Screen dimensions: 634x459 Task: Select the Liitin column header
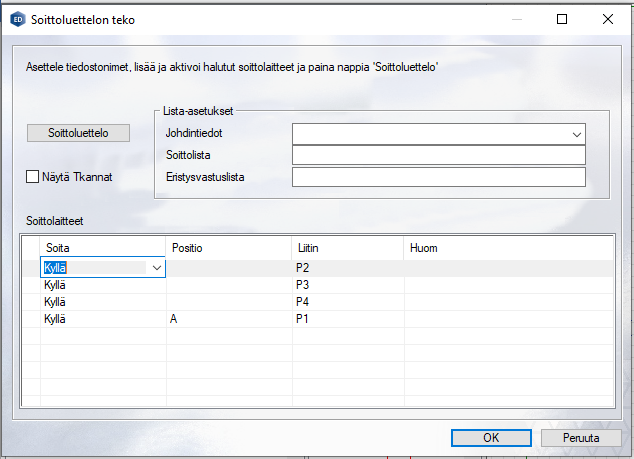click(347, 247)
